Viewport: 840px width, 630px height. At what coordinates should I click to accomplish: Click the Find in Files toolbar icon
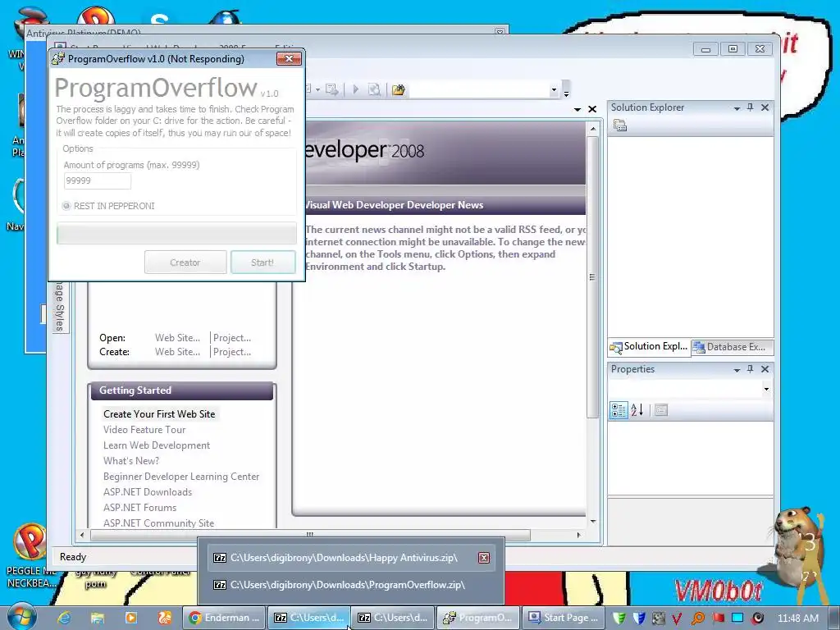[x=398, y=89]
